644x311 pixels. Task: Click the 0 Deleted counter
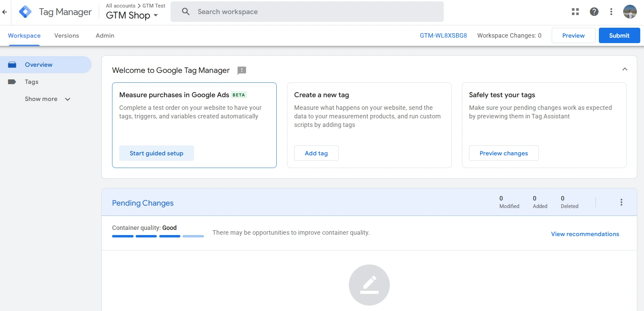[x=570, y=202]
